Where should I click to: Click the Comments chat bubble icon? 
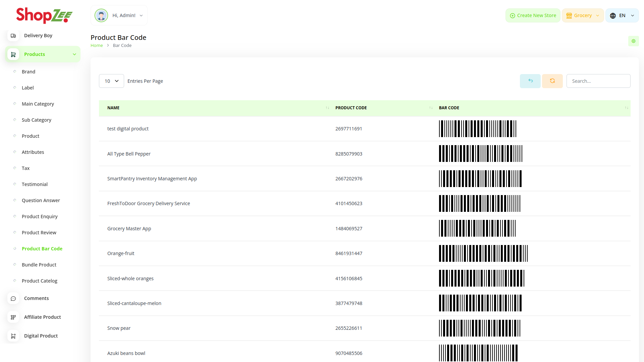pyautogui.click(x=13, y=298)
